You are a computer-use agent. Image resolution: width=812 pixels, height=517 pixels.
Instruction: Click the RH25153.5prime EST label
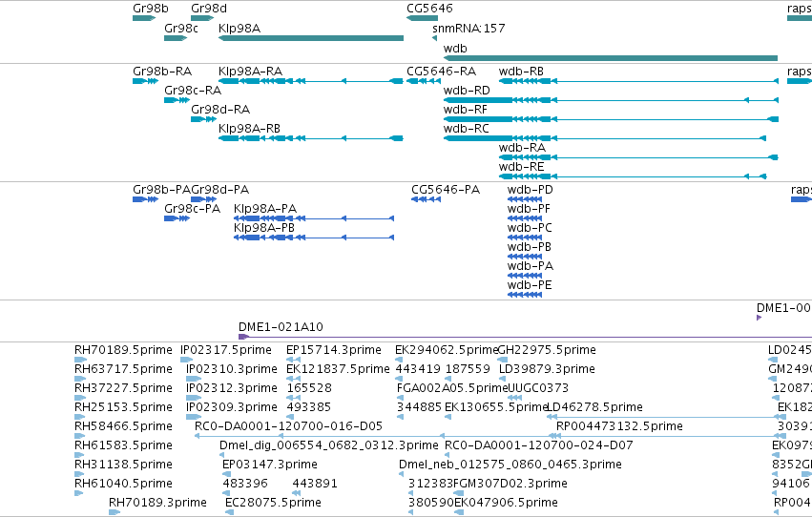coord(123,407)
